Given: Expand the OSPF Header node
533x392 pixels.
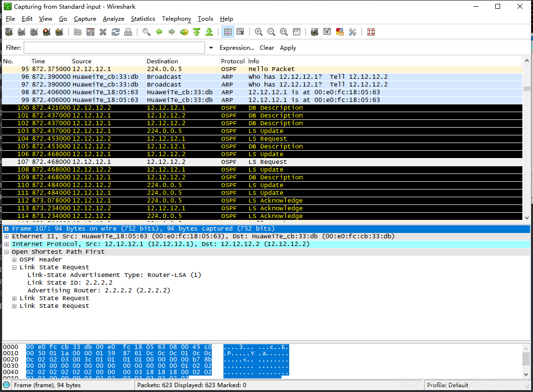Looking at the screenshot, I should pyautogui.click(x=15, y=260).
